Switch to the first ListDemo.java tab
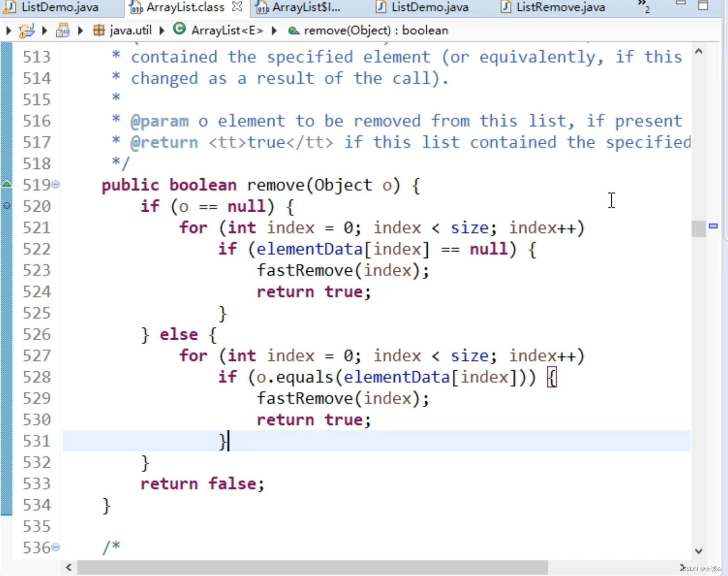The image size is (728, 576). coord(60,7)
